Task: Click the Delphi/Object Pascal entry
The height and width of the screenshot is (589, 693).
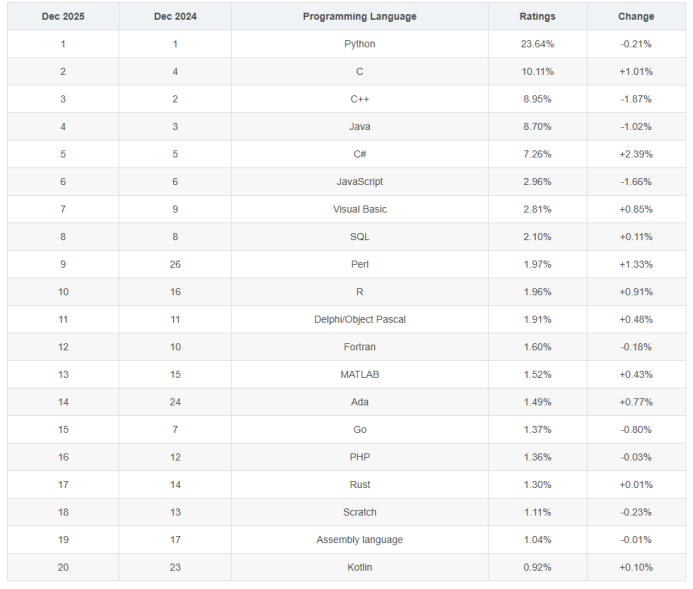Action: click(359, 319)
